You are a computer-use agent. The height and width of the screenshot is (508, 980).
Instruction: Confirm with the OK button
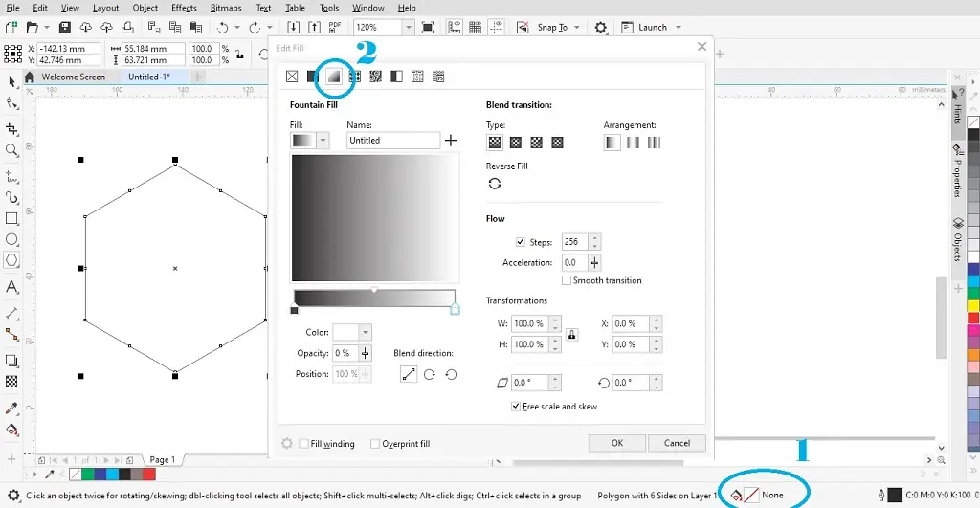click(617, 443)
